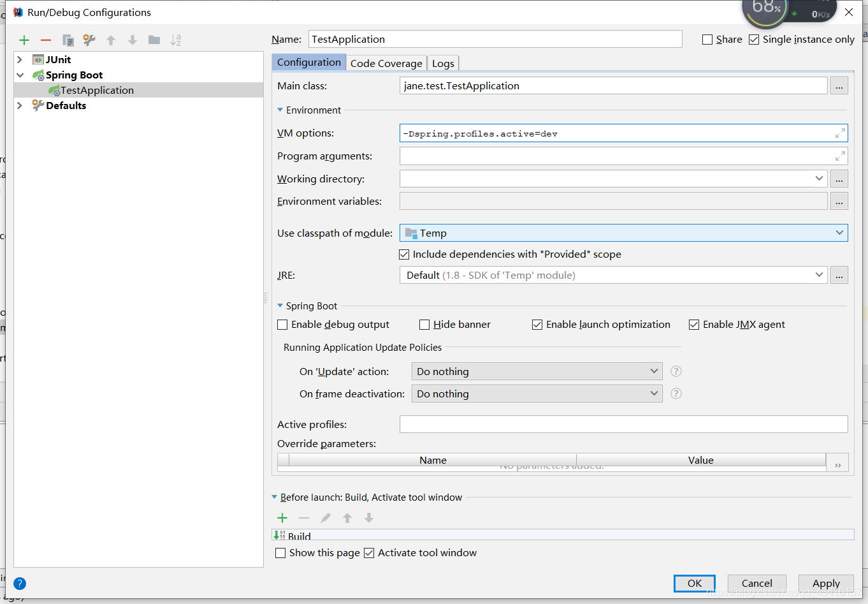Collapse Spring Boot settings section
Viewport: 868px width, 604px height.
pos(280,306)
